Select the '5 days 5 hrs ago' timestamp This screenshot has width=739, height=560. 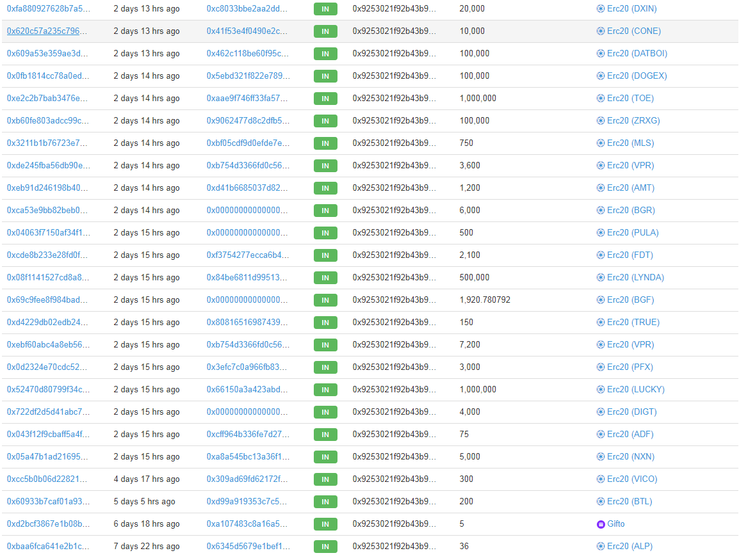click(144, 502)
